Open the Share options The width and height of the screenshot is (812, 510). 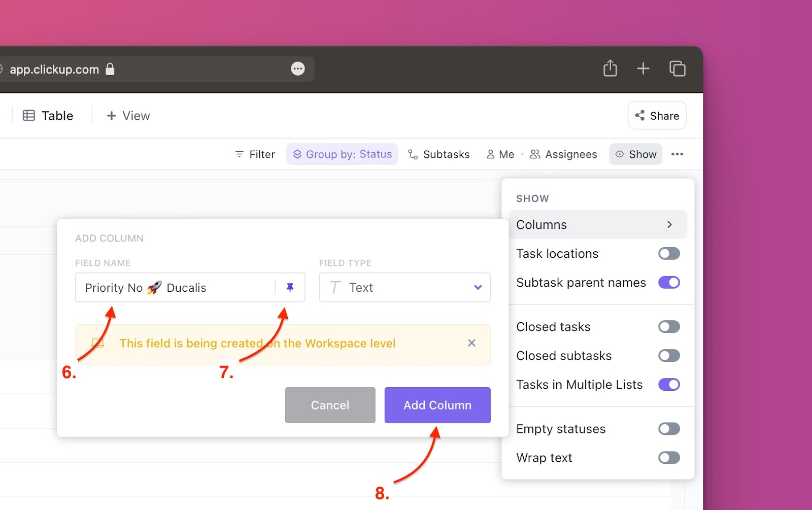[657, 115]
